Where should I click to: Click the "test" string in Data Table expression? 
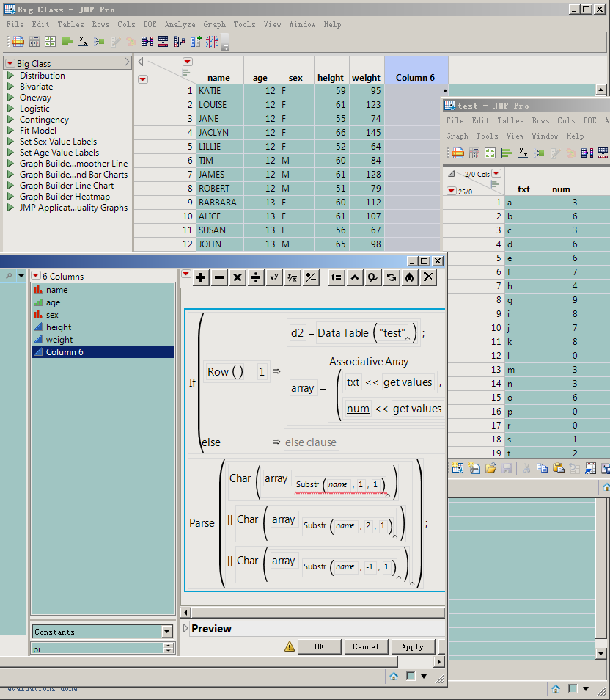click(392, 333)
